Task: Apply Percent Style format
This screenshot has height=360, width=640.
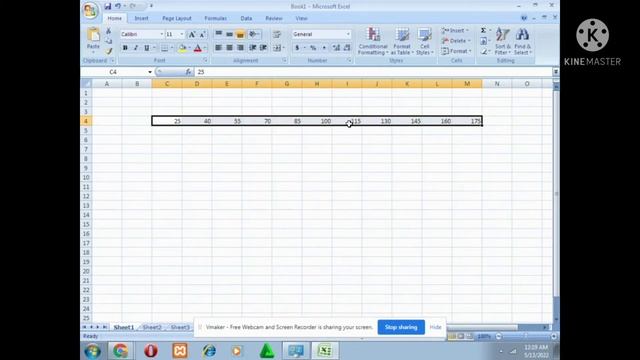Action: coord(313,48)
